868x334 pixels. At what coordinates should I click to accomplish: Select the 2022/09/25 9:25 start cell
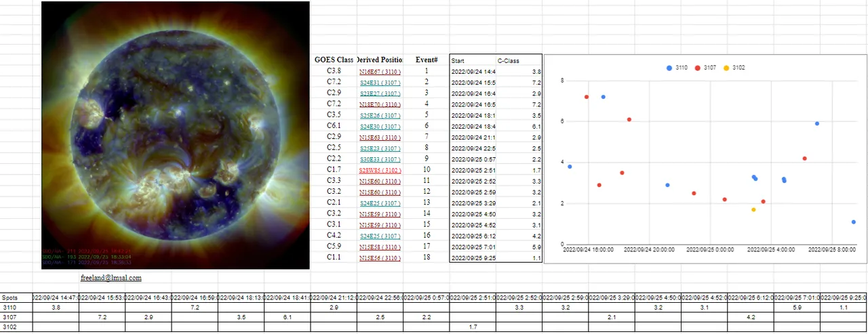point(473,258)
